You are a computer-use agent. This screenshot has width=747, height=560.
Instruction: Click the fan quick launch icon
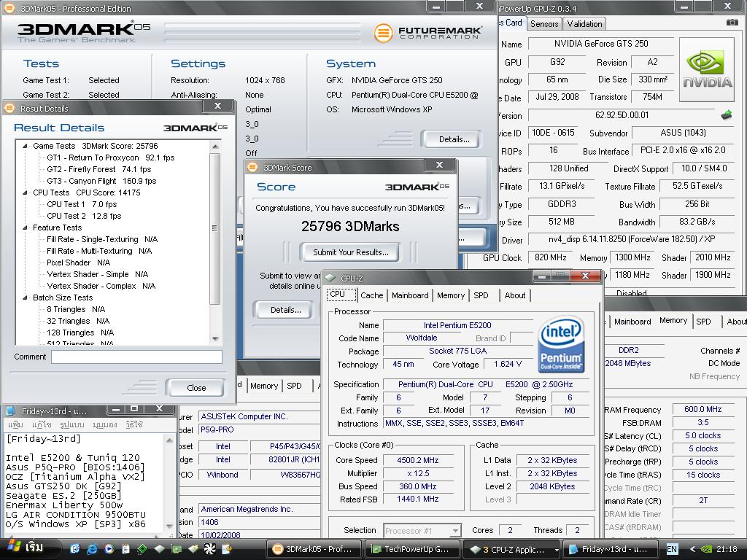tap(209, 548)
